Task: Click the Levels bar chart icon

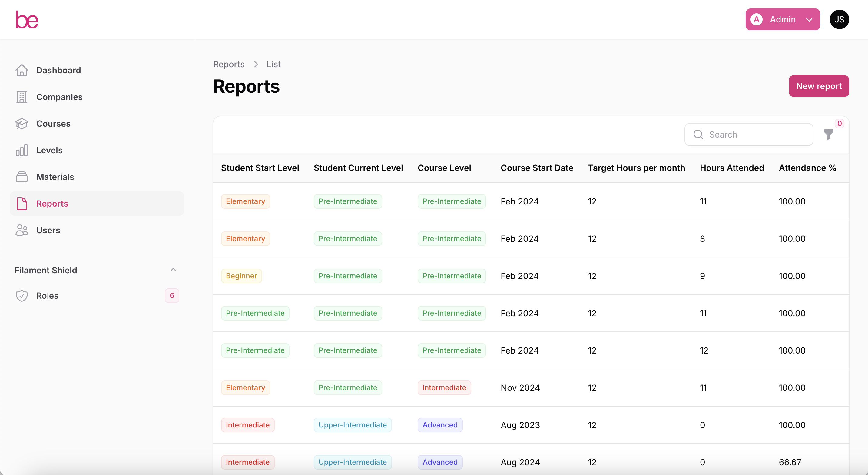Action: coord(22,150)
